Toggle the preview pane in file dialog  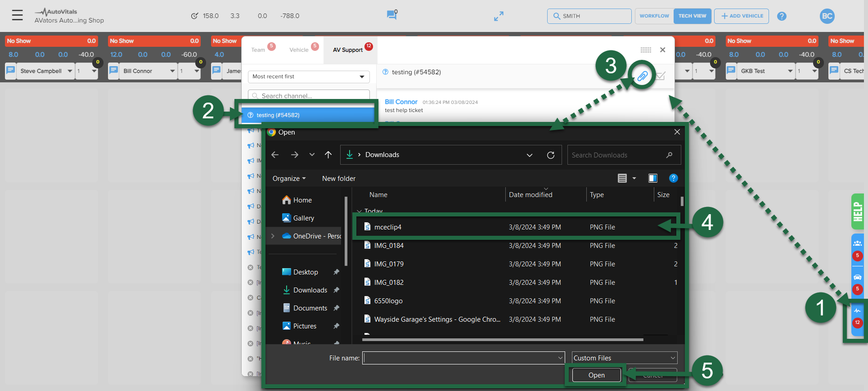pyautogui.click(x=652, y=178)
